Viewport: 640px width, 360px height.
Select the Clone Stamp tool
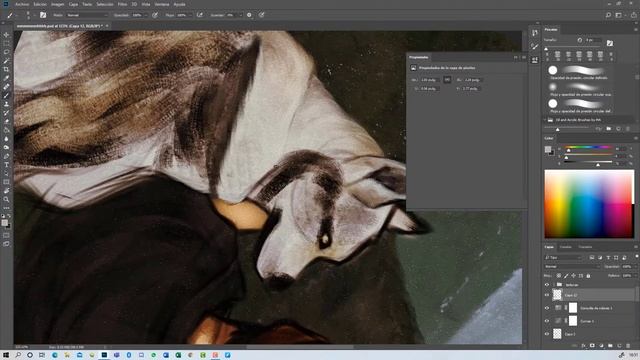6,104
